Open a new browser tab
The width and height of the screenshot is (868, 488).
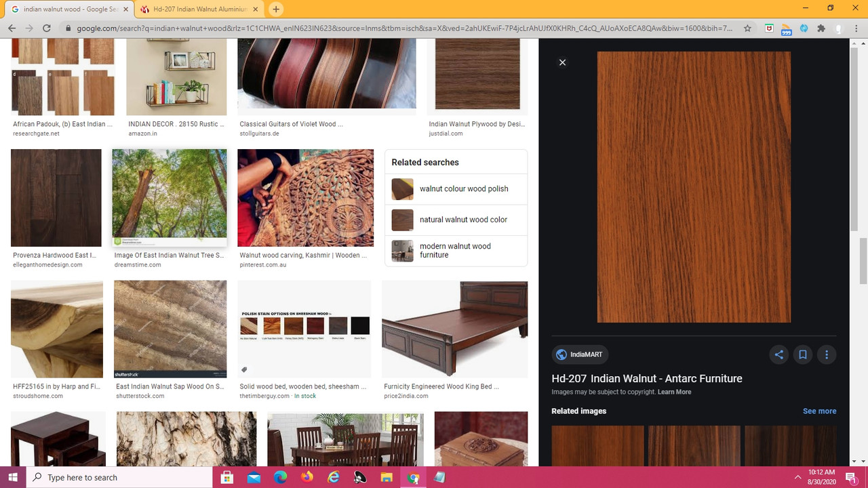(275, 9)
